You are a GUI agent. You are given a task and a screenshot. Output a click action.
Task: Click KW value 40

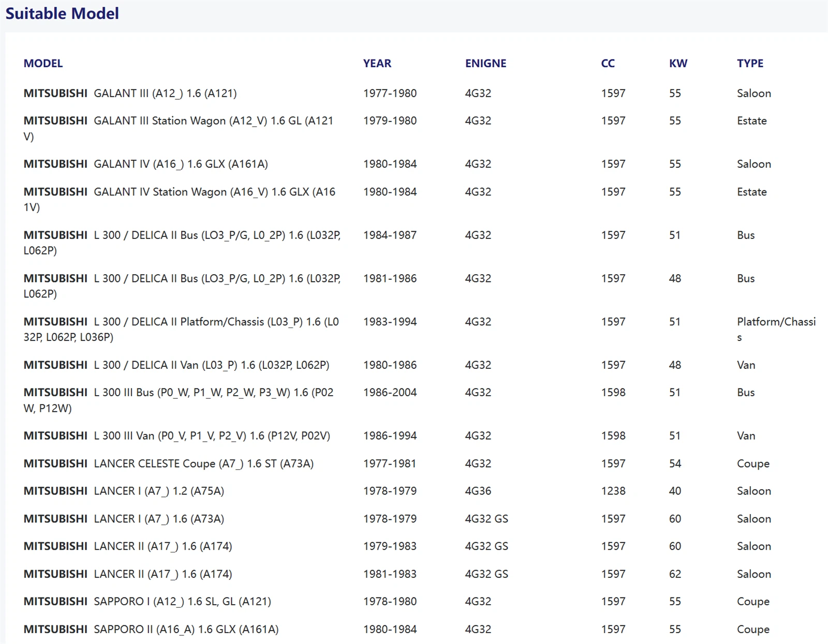click(675, 491)
